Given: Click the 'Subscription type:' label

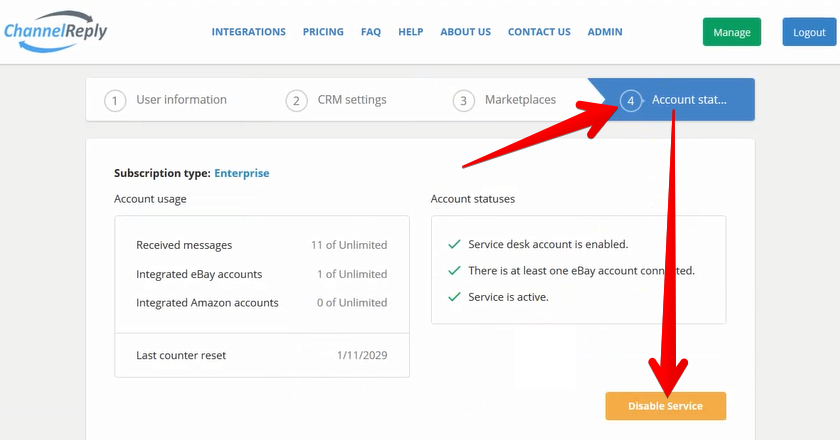Looking at the screenshot, I should tap(162, 173).
